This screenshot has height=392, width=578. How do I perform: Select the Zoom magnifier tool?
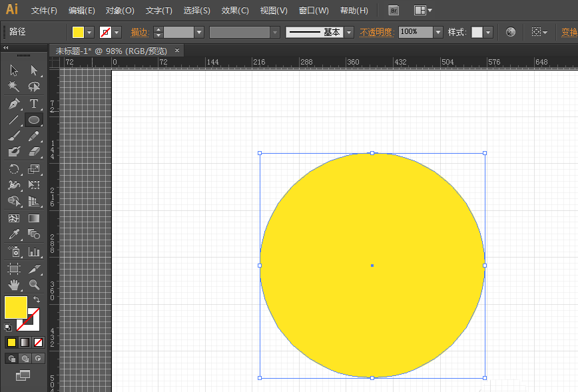[x=34, y=285]
